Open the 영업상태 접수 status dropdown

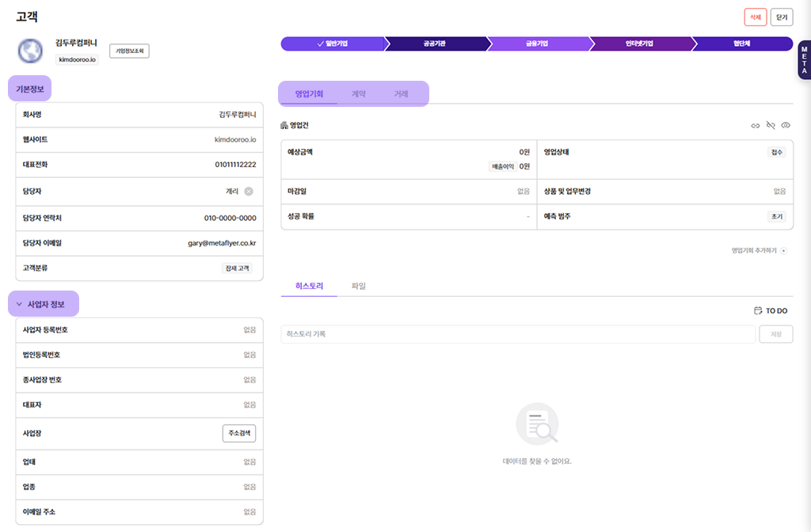[776, 152]
